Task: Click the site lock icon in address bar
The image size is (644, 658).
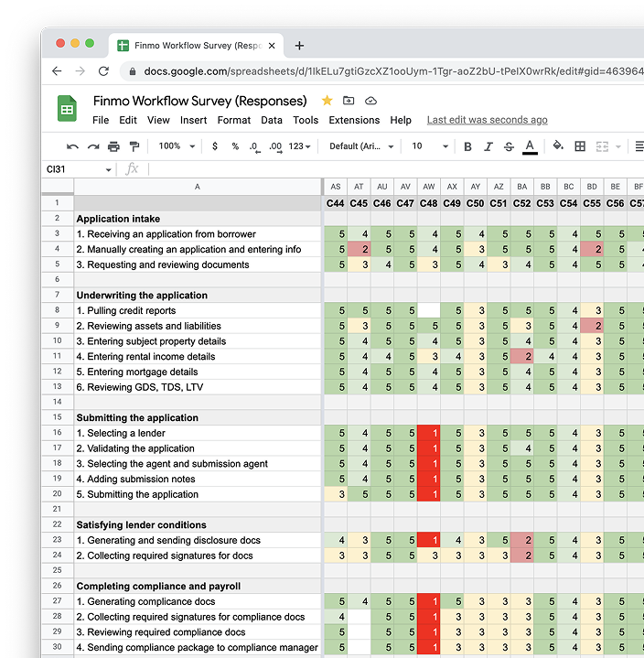Action: (133, 71)
